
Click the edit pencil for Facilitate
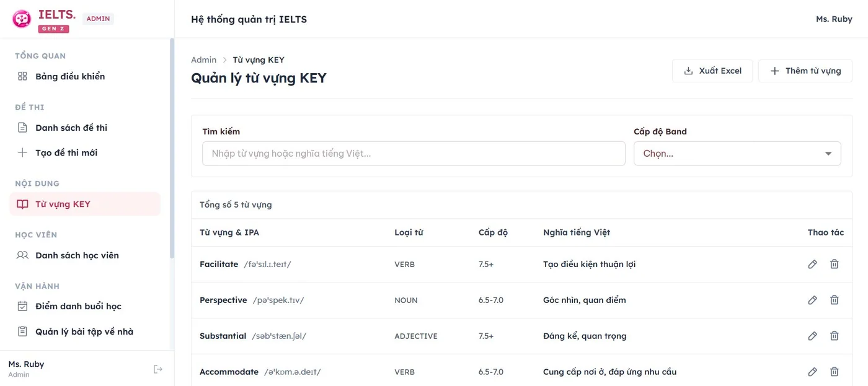(813, 264)
